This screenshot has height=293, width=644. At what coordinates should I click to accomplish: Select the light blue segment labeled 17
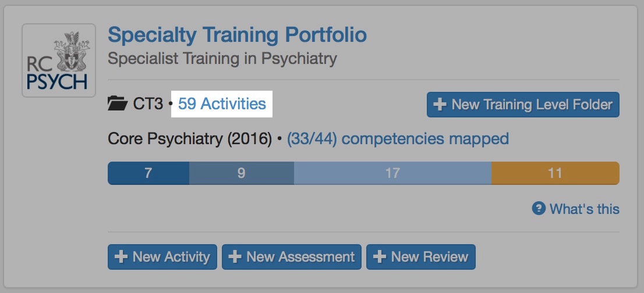point(392,173)
